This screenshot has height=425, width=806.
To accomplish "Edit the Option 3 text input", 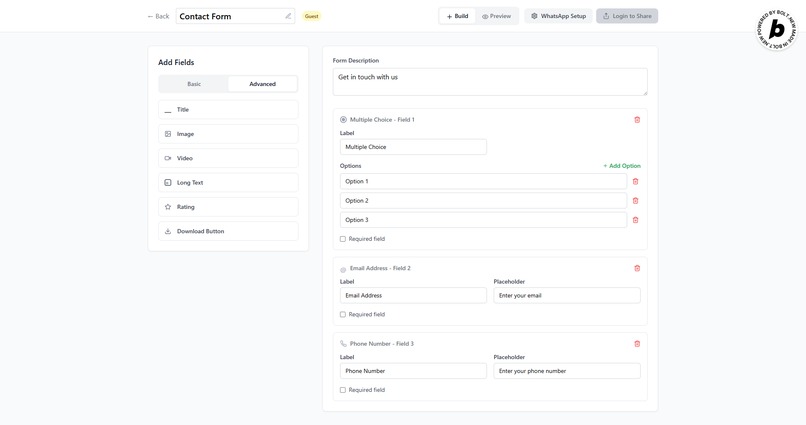I will pyautogui.click(x=483, y=220).
